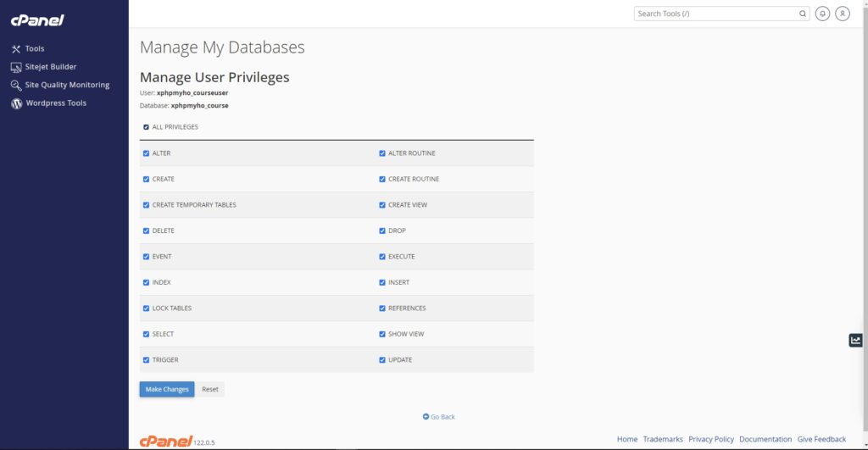Uncheck the ALTER ROUTINE checkbox
This screenshot has width=868, height=450.
(x=382, y=153)
